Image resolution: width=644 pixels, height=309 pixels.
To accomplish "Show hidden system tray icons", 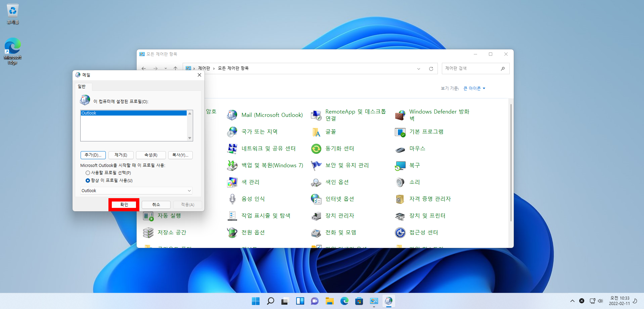I will click(572, 301).
